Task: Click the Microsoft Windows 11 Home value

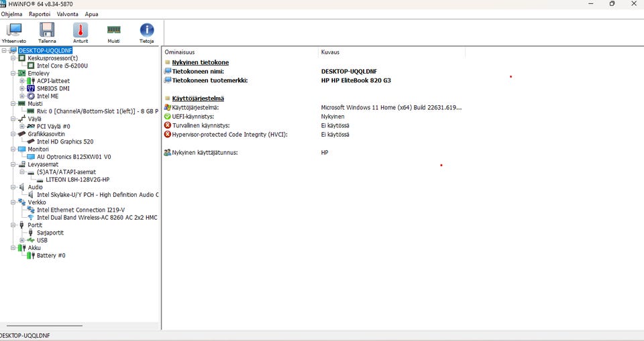Action: [x=391, y=107]
